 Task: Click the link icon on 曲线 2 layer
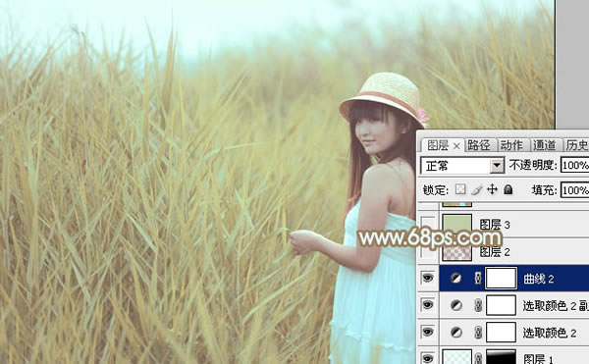(478, 278)
